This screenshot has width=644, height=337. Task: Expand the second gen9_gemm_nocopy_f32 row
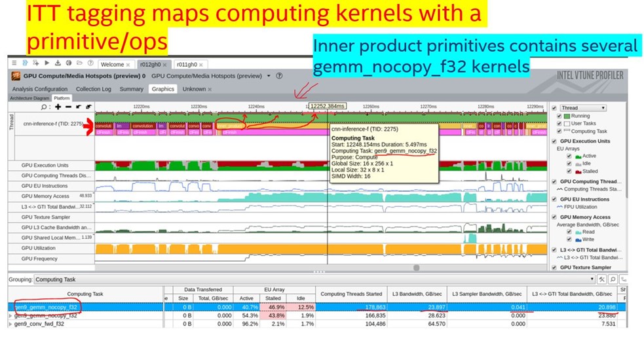point(10,316)
